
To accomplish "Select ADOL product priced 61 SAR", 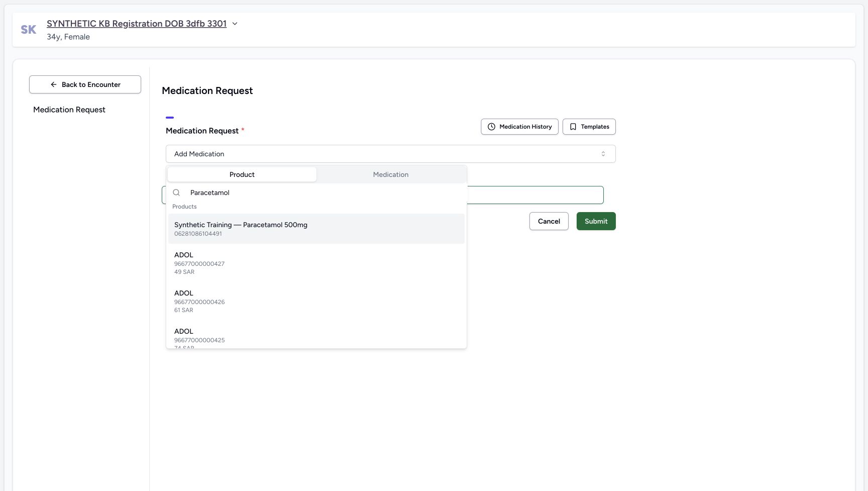I will (x=316, y=301).
